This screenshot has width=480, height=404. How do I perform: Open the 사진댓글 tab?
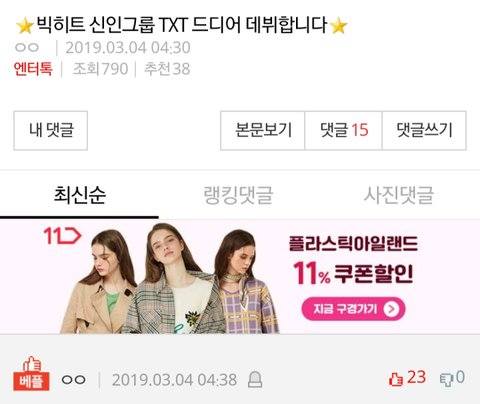click(399, 195)
